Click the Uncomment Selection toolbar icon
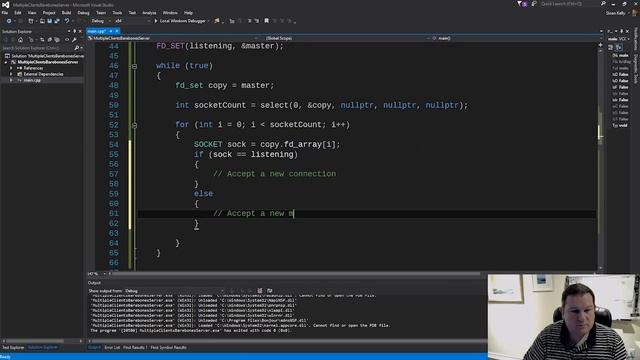640x360 pixels. [x=257, y=21]
